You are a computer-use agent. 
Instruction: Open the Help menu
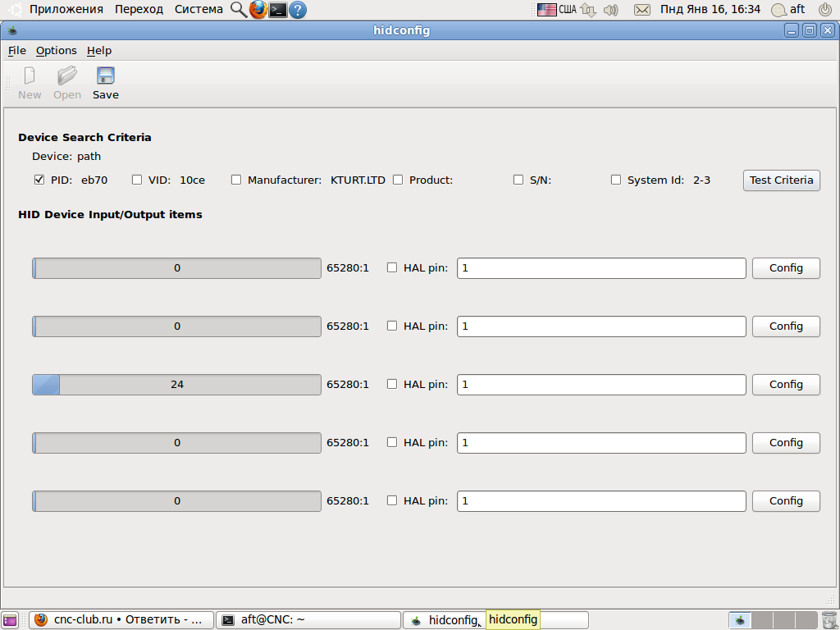click(99, 50)
